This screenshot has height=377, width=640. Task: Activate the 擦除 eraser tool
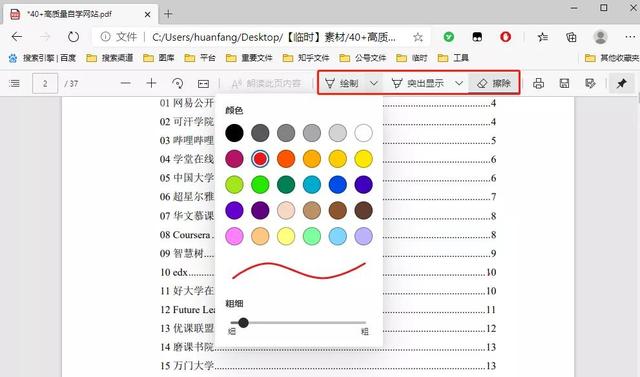[x=494, y=84]
